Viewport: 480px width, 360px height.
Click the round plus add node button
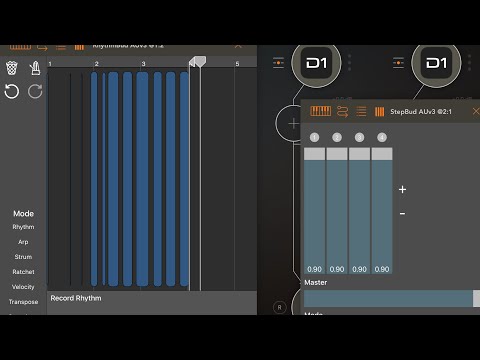(293, 123)
